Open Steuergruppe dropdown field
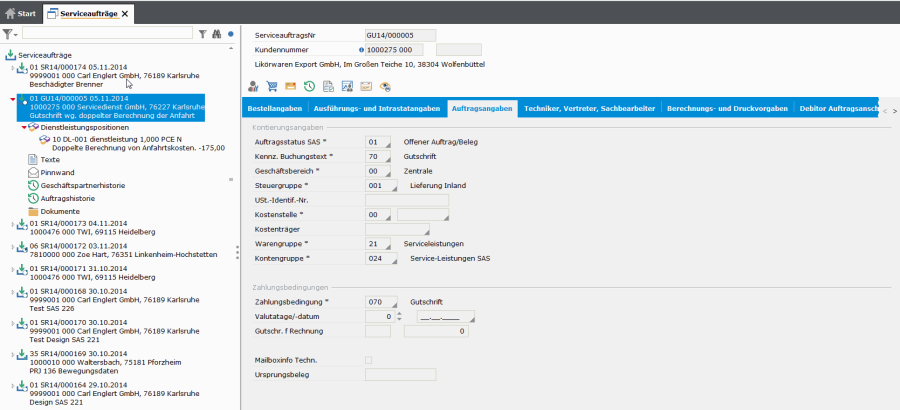The height and width of the screenshot is (410, 900). point(381,185)
